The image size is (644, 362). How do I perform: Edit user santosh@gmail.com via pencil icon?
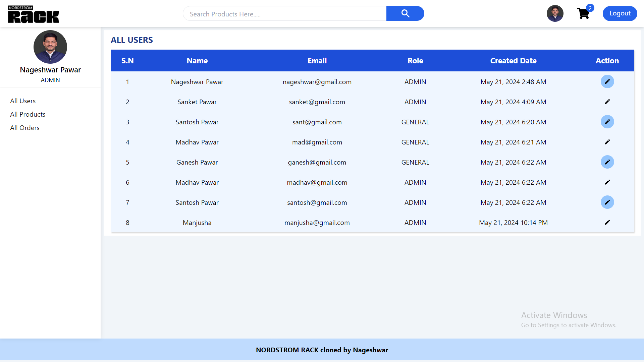tap(607, 202)
